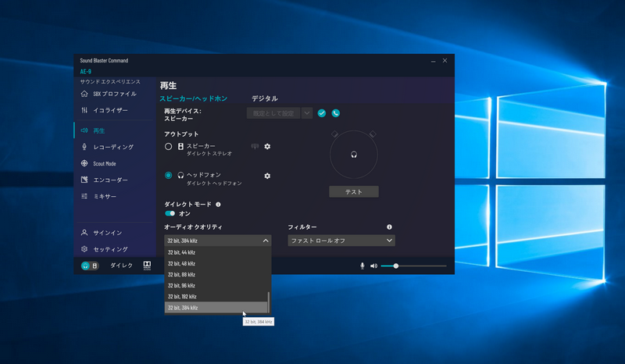Mute with bottom bar speaker volume icon

(373, 266)
